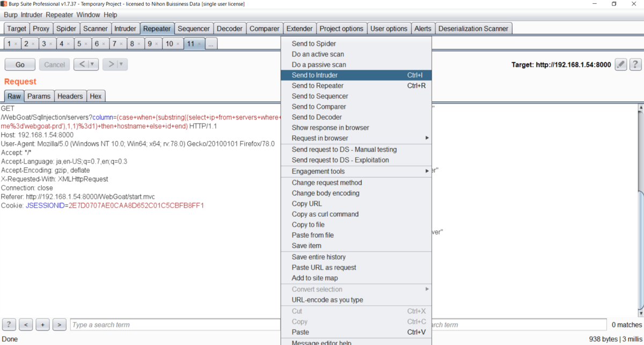Switch to the Spider tab
The image size is (644, 345).
pos(67,28)
